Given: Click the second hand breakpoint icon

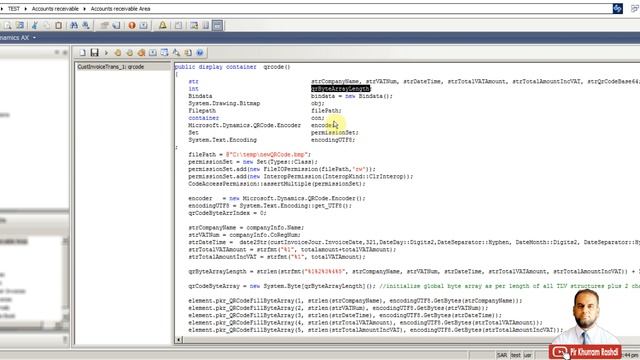Looking at the screenshot, I should pos(129,53).
